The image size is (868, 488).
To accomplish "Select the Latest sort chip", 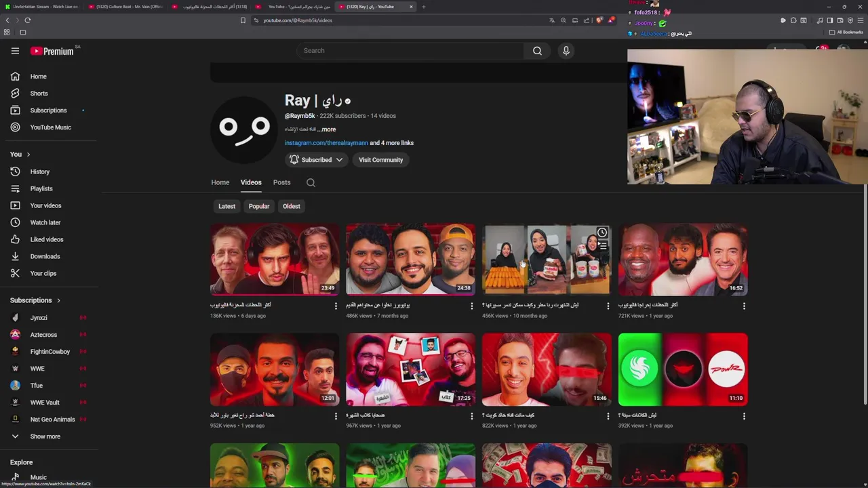I will (x=226, y=206).
